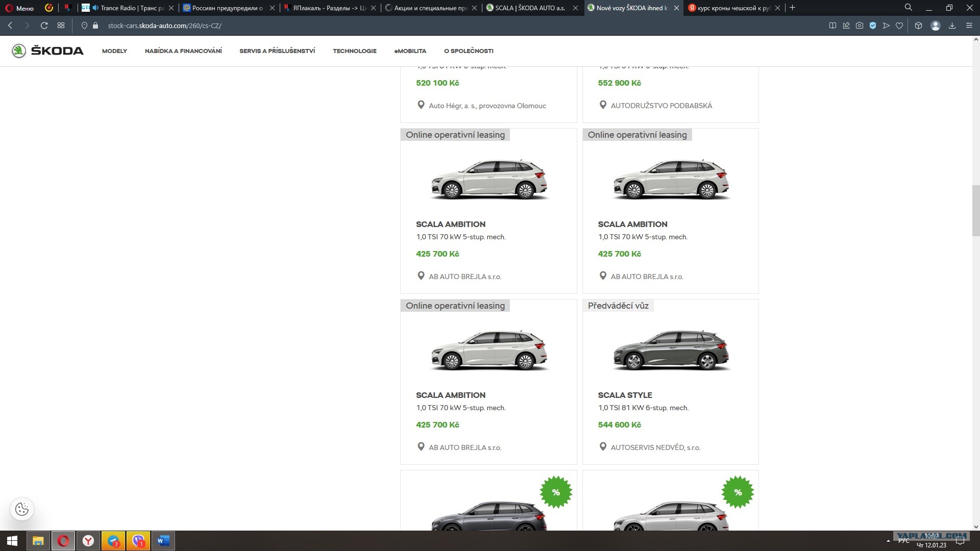Switch to the SCALA | ŠKODA AUTO a.s. tab
This screenshot has height=551, width=980.
(x=531, y=8)
